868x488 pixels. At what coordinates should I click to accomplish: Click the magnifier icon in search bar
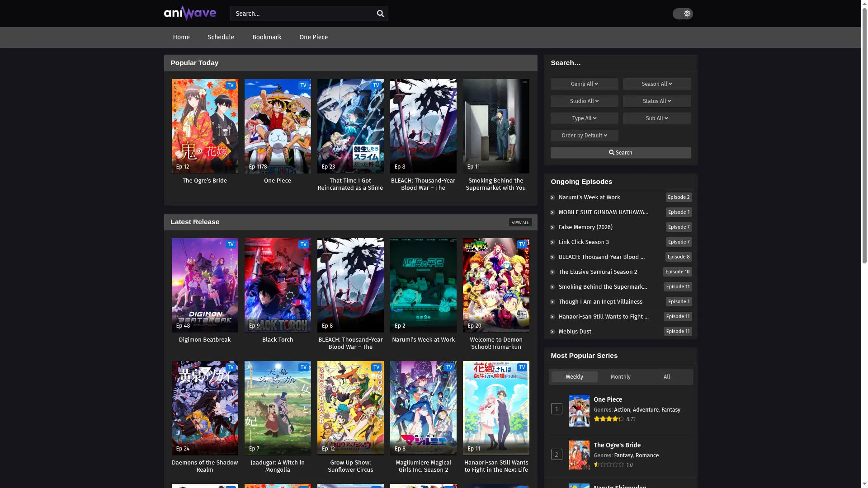tap(381, 14)
